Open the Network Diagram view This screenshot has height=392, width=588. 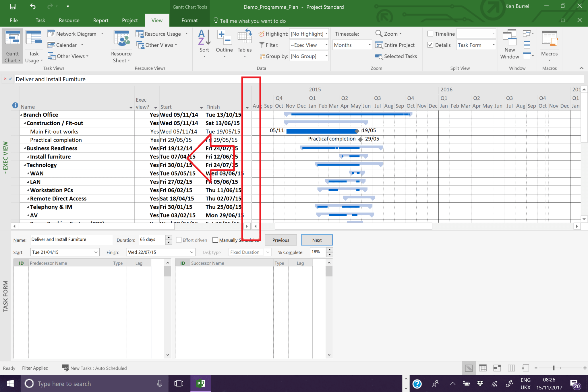coord(73,34)
